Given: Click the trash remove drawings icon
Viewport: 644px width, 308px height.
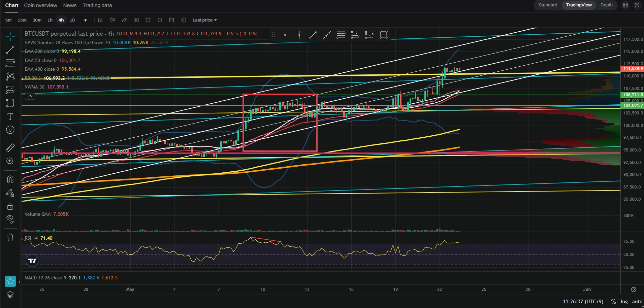Looking at the screenshot, I should [10, 238].
